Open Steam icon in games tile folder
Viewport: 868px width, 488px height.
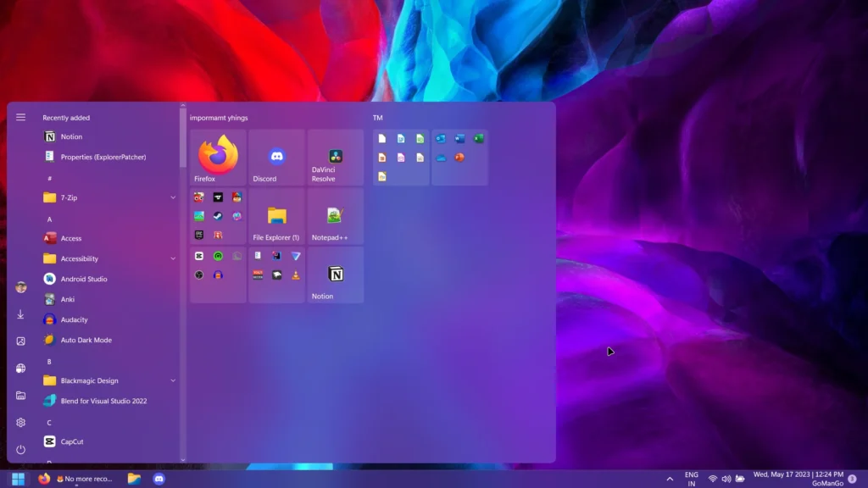[218, 216]
